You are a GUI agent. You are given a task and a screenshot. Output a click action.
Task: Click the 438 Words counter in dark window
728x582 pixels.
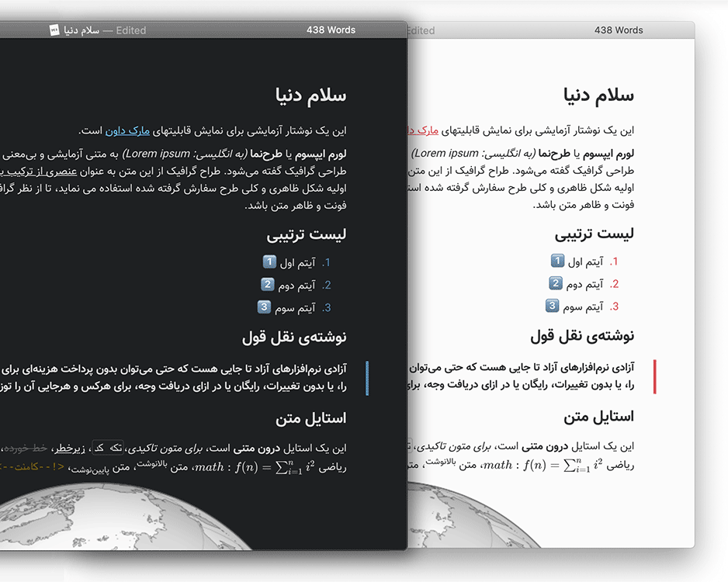click(x=331, y=30)
